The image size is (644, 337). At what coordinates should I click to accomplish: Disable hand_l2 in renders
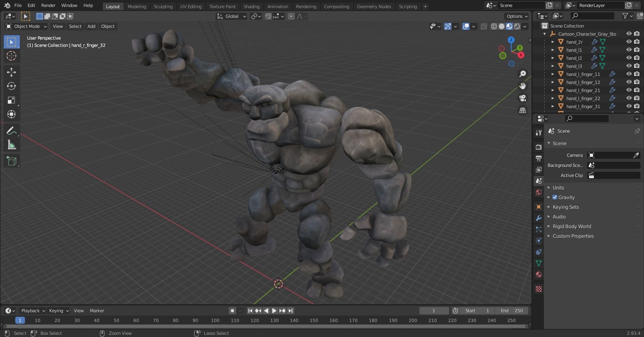pyautogui.click(x=637, y=58)
